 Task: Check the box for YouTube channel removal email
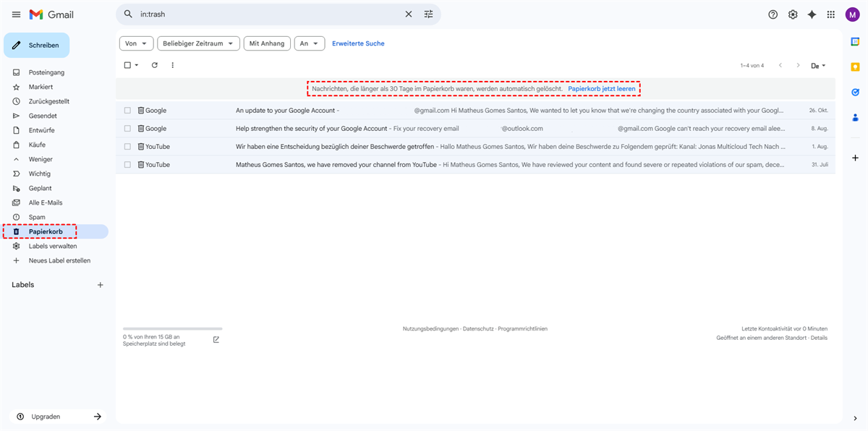pos(127,165)
